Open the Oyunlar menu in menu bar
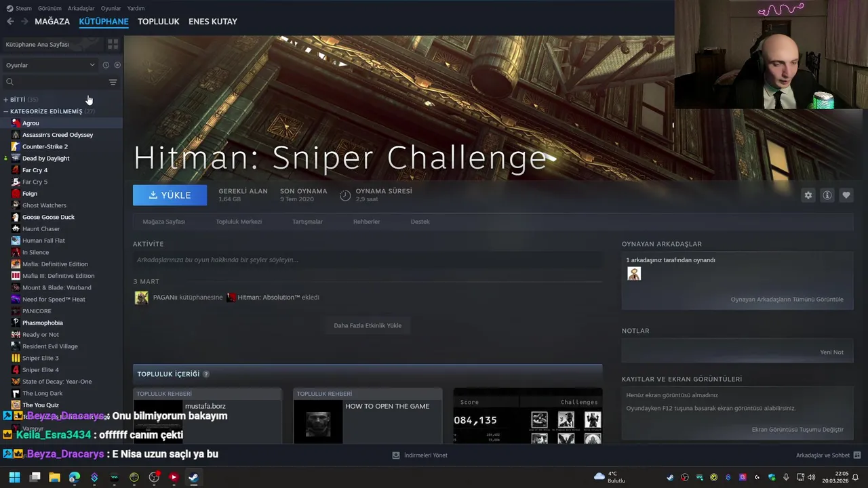The width and height of the screenshot is (868, 488). (111, 8)
